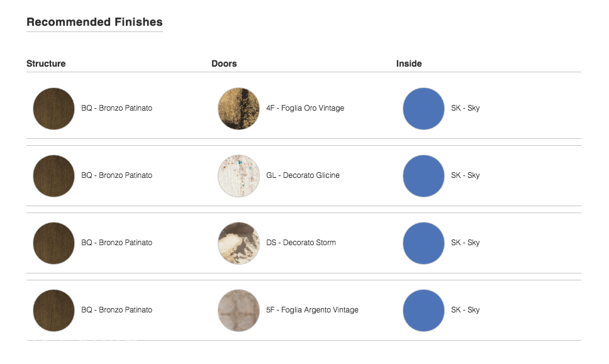Select the Foglia Oro Vintage door swatch
The width and height of the screenshot is (609, 364).
[x=238, y=109]
